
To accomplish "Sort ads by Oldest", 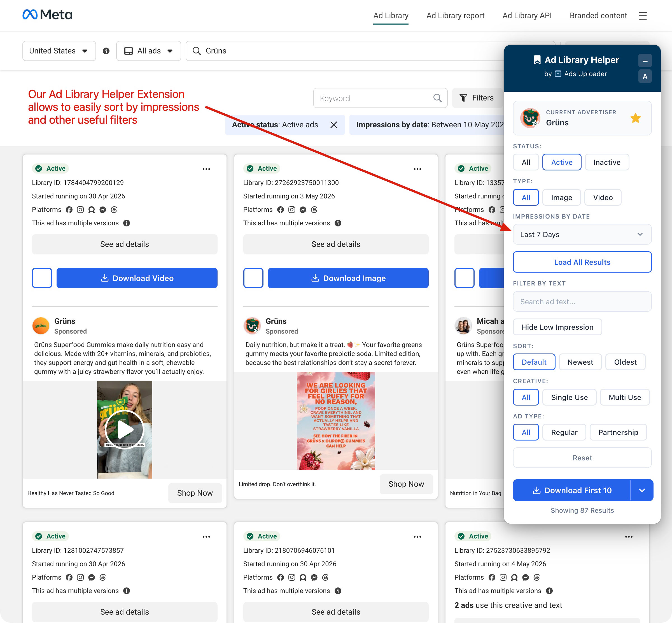I will tap(625, 362).
